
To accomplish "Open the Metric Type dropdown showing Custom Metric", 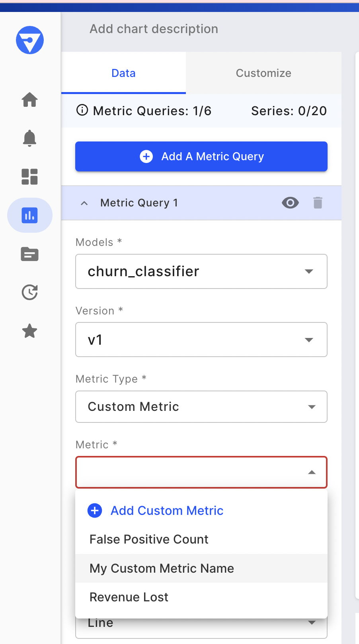I will coord(201,406).
